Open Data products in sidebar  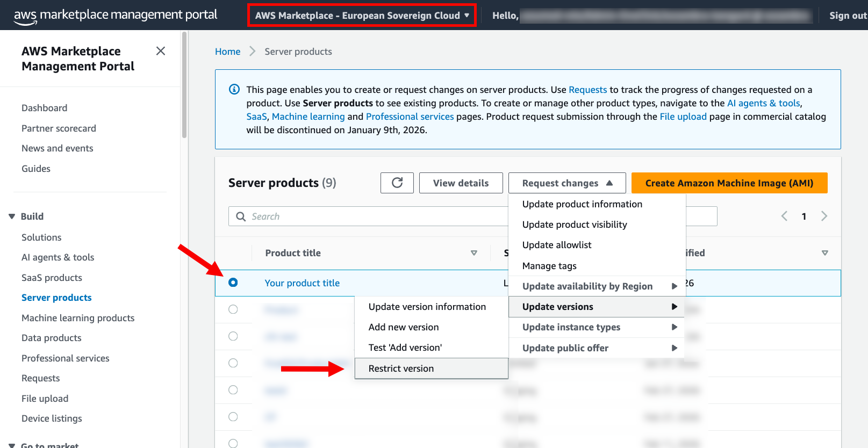[x=52, y=338]
